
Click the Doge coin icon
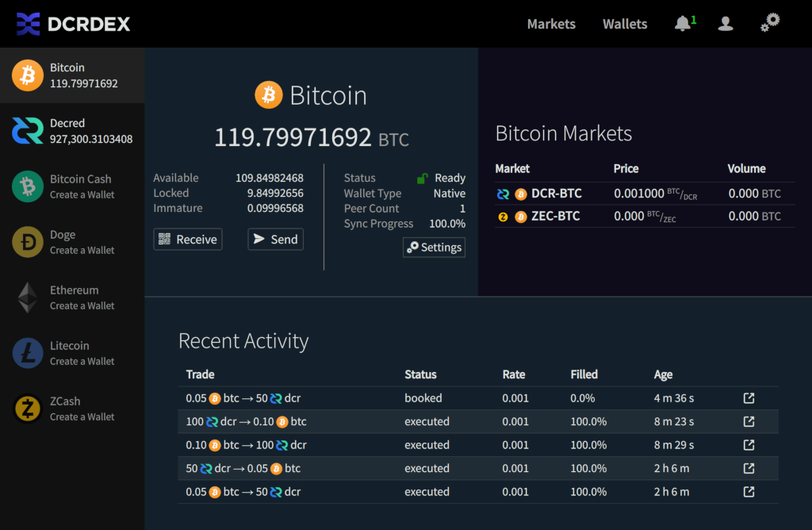pos(28,242)
